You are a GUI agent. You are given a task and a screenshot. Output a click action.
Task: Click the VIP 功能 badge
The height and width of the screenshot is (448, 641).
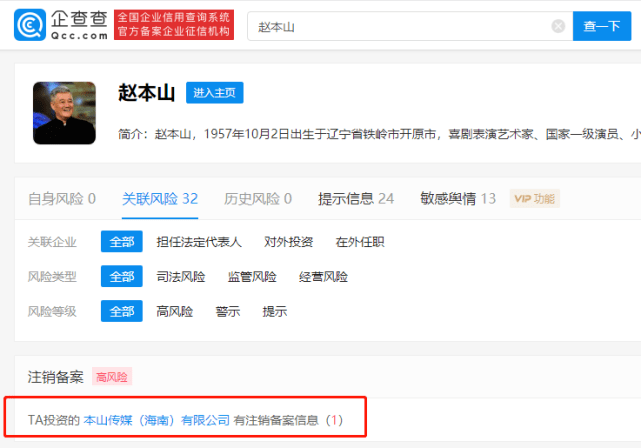click(x=535, y=198)
